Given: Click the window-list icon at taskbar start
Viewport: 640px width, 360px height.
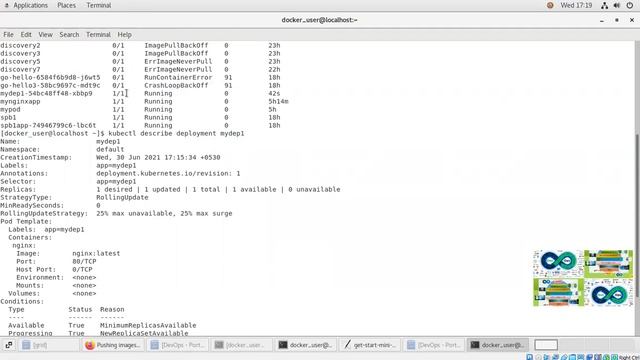Looking at the screenshot, I should coord(9,345).
